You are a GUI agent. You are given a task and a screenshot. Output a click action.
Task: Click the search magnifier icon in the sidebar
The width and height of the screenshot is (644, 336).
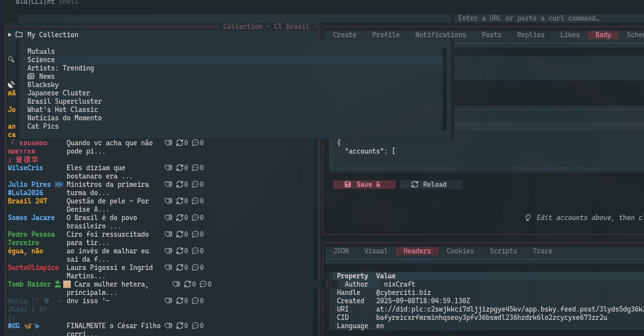pyautogui.click(x=11, y=59)
